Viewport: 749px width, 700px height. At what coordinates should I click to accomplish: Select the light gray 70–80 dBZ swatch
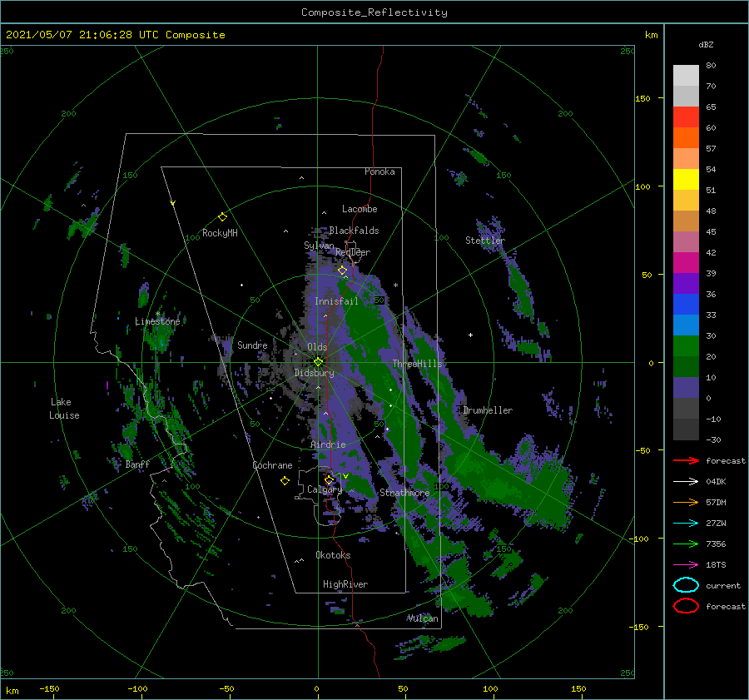[x=686, y=76]
